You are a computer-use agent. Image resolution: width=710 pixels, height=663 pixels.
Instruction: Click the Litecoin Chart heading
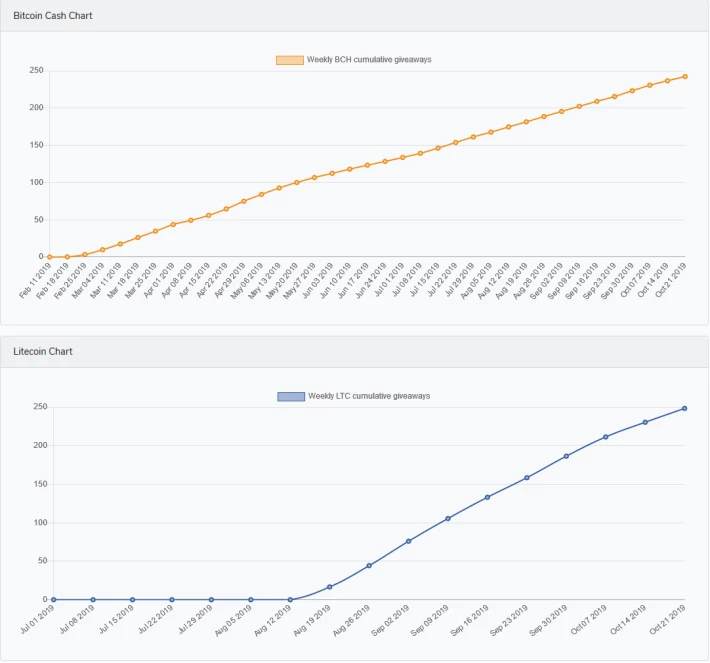pos(43,351)
